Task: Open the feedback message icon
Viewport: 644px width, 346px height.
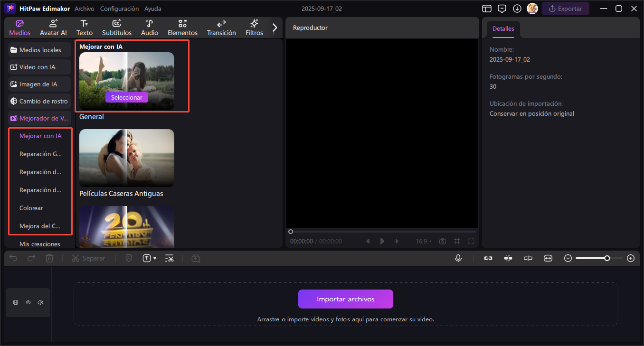Action: [502, 9]
